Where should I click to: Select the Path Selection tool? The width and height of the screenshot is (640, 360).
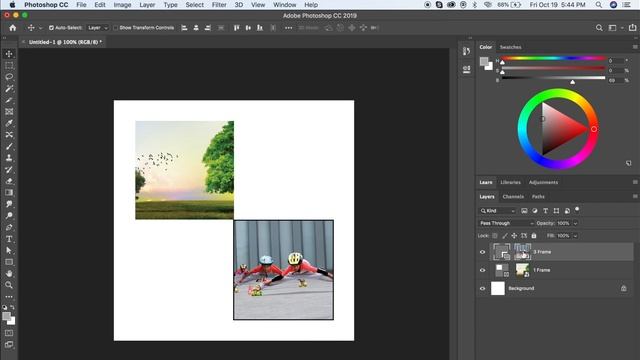tap(9, 250)
